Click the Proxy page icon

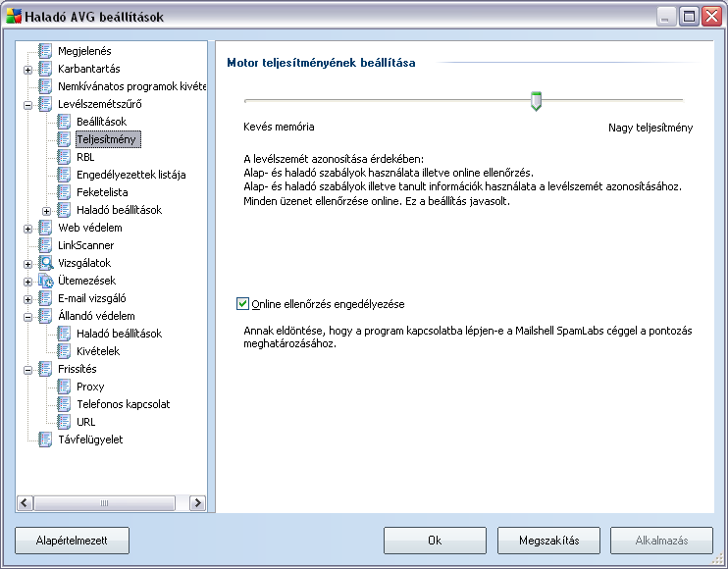(x=64, y=387)
